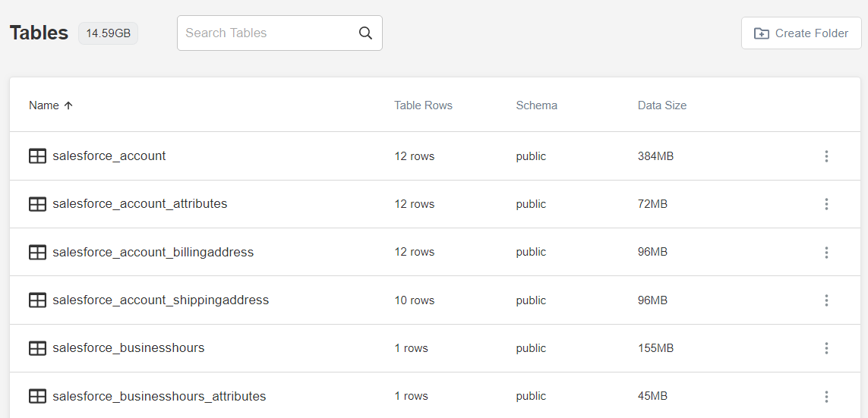
Task: Show the kebab menu for salesforce_account_billingaddress
Action: click(x=826, y=253)
